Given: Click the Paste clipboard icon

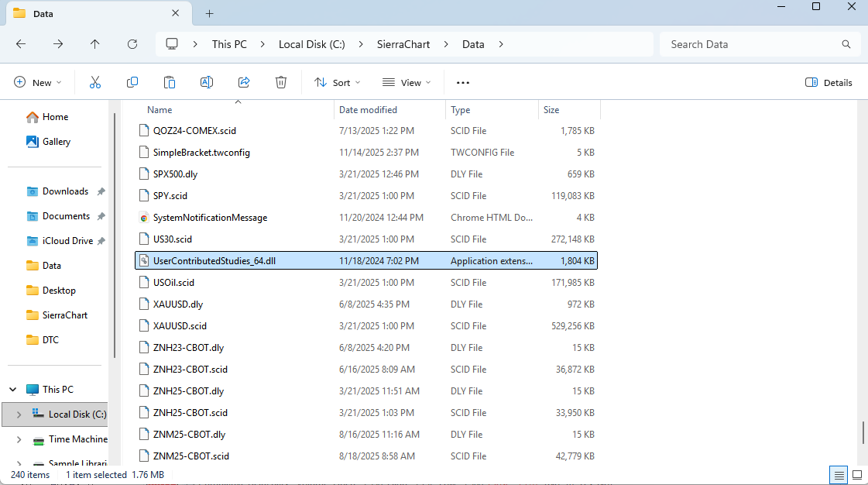Looking at the screenshot, I should [170, 82].
